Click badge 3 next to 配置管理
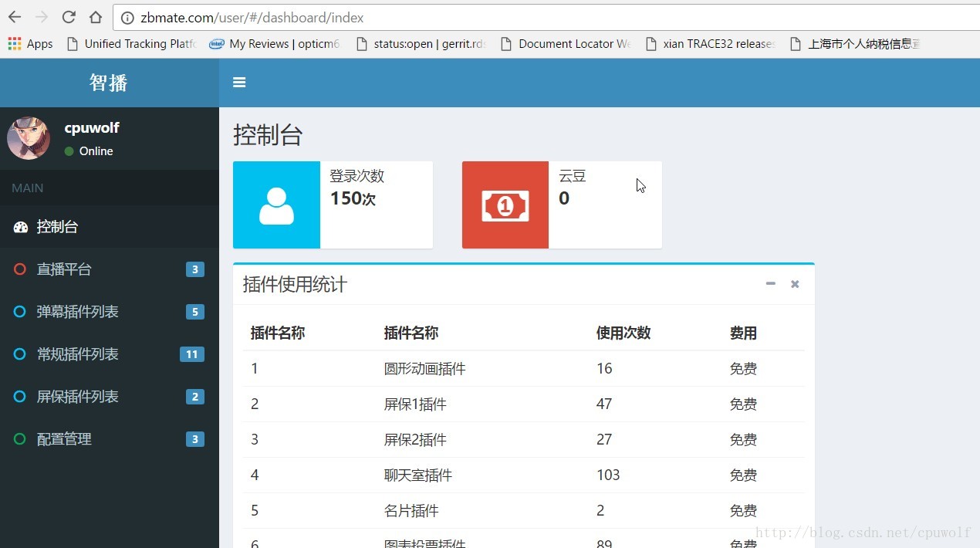Screen dimensions: 980x548 tap(195, 439)
